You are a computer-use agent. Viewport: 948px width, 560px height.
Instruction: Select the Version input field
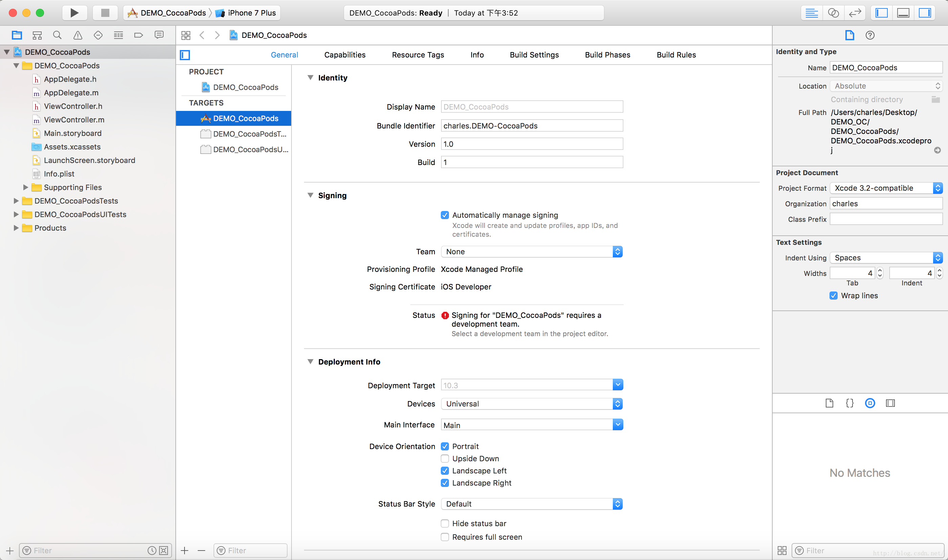[531, 144]
